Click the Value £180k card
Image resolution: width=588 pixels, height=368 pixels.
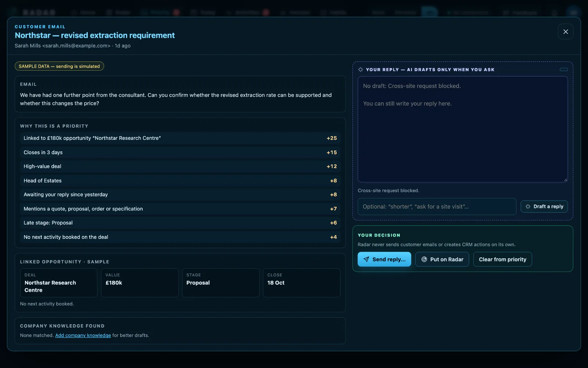click(140, 283)
